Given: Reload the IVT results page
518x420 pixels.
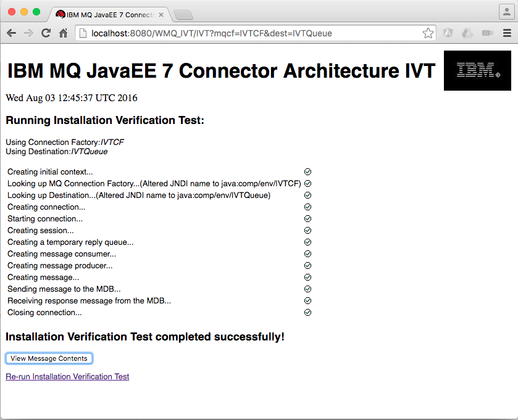Looking at the screenshot, I should [x=45, y=33].
